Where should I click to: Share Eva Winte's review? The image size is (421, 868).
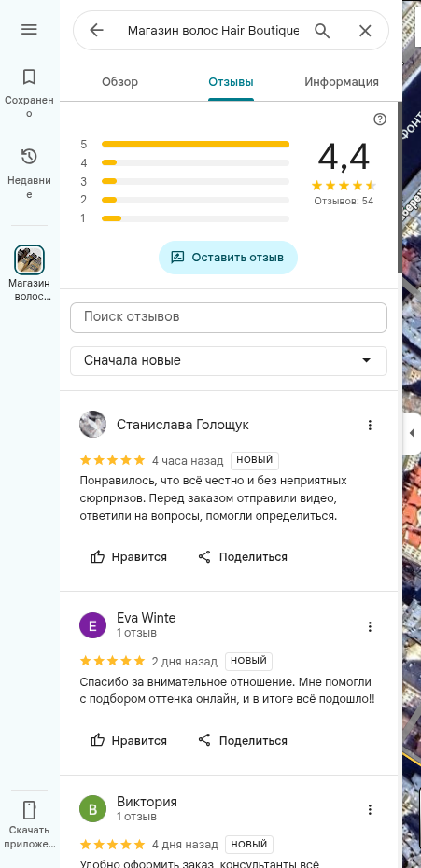[x=243, y=741]
